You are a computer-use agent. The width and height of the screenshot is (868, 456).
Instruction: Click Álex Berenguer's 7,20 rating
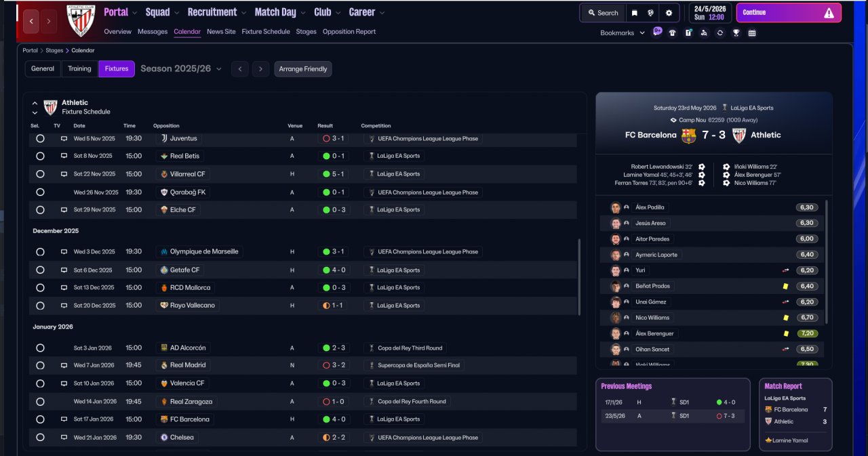[807, 333]
